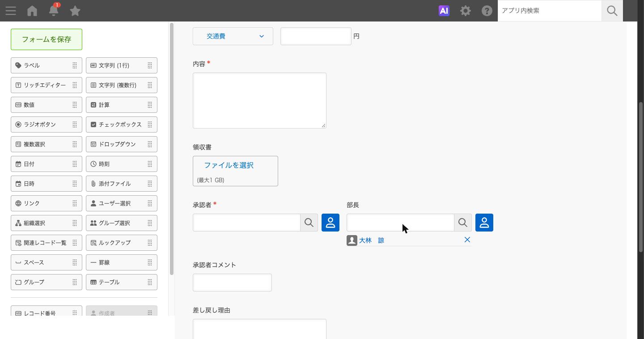Select the リッチエディター field element
Viewport: 644px width, 339px height.
pos(47,85)
